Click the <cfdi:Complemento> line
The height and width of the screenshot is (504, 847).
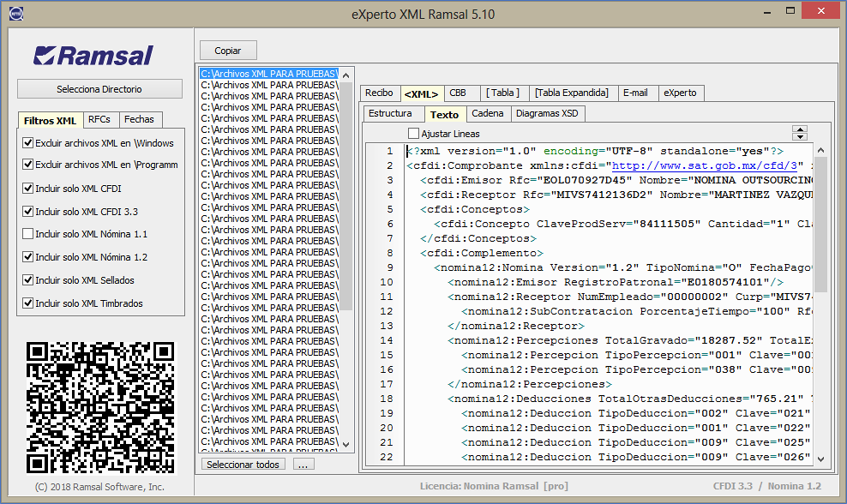click(x=482, y=253)
